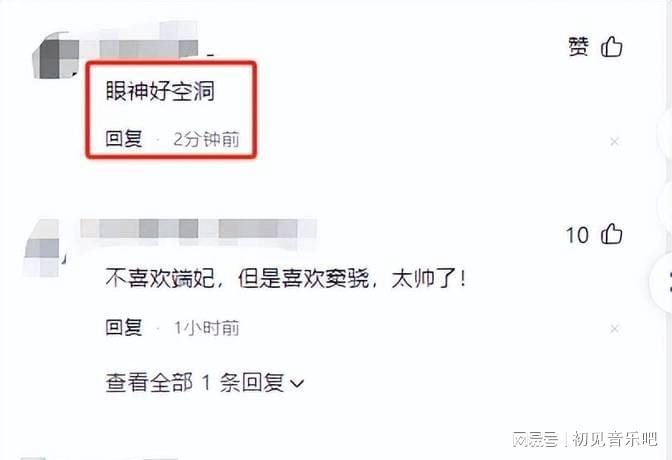Click the "1小时前" timestamp
672x460 pixels.
click(206, 328)
